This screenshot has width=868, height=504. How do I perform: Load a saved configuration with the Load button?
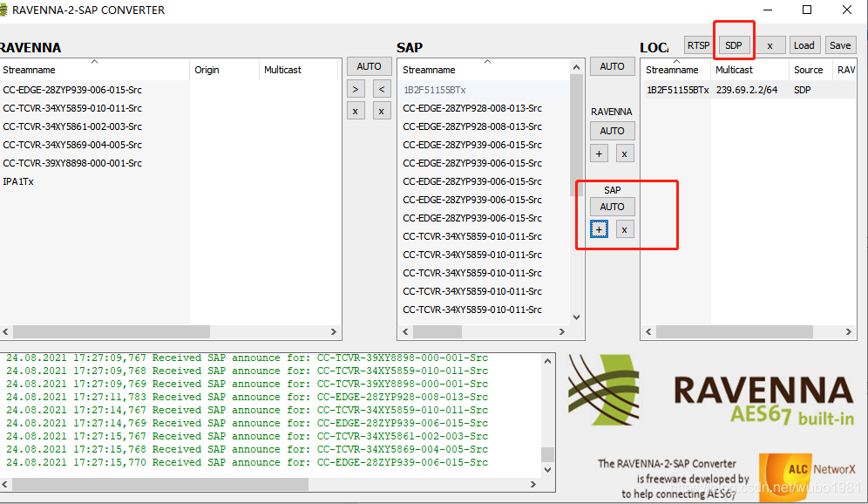[804, 45]
